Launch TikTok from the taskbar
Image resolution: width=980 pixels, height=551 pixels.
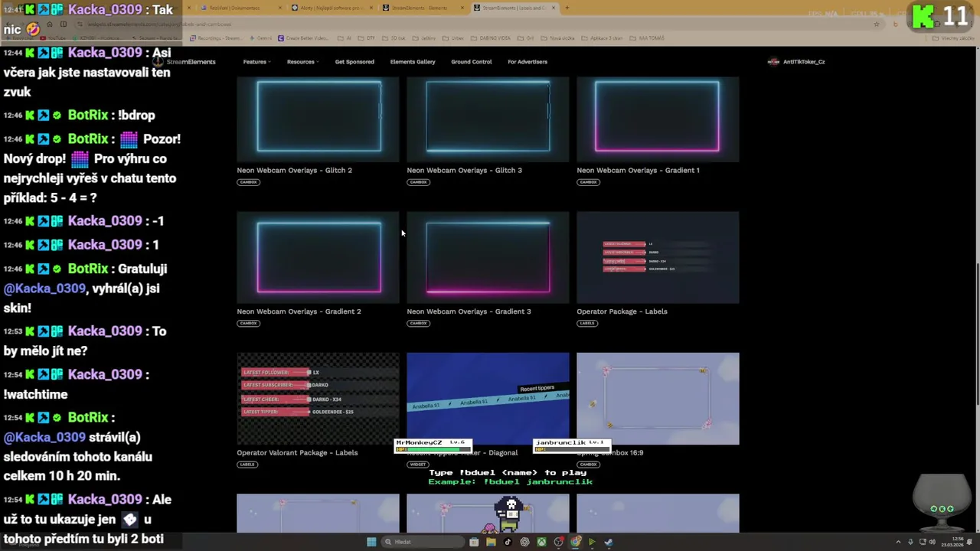pos(508,542)
